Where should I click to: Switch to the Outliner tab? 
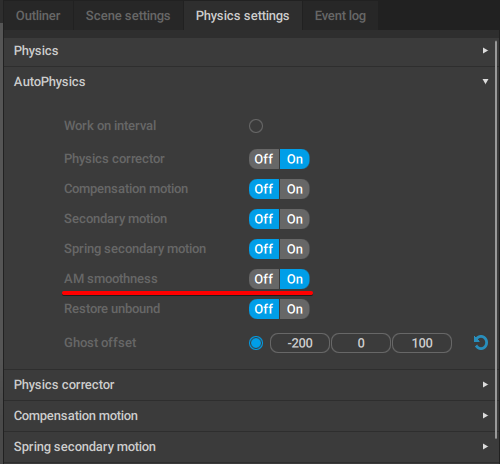point(38,16)
